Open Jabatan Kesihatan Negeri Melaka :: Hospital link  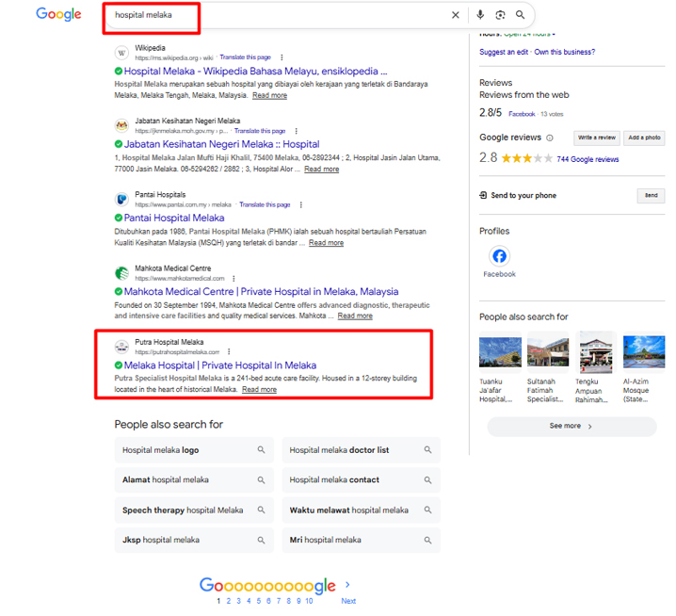tap(221, 144)
